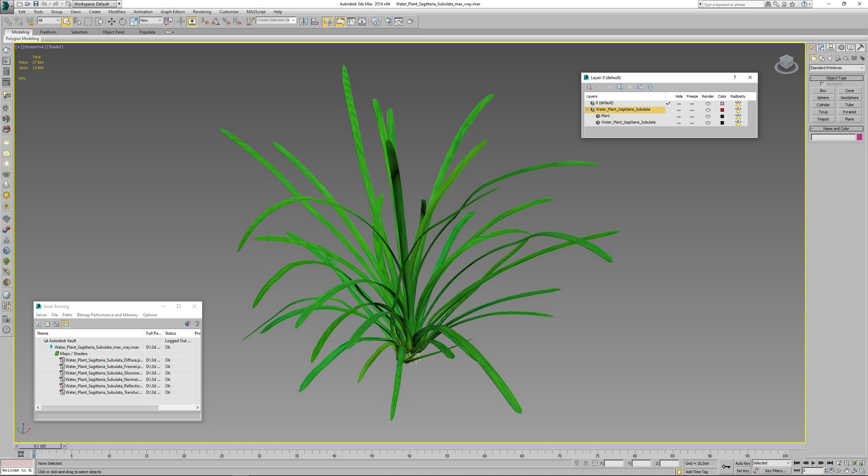The height and width of the screenshot is (476, 868).
Task: Open the Material Editor icon
Action: pyautogui.click(x=375, y=21)
